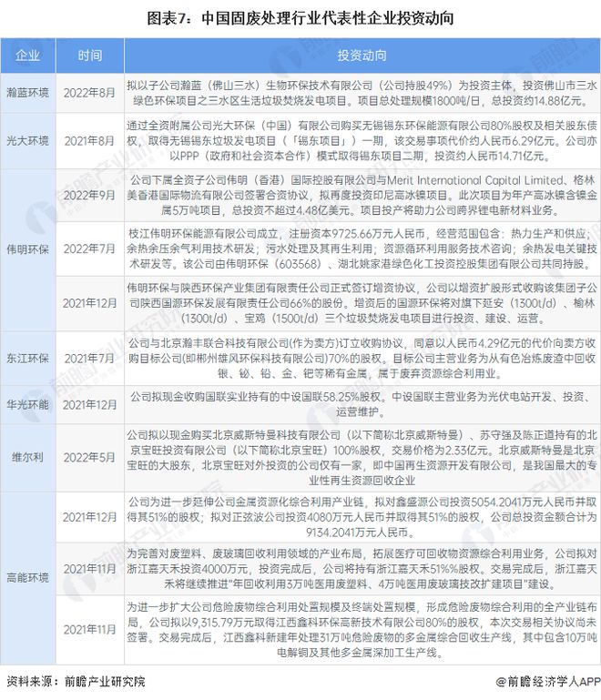601x700 pixels.
Task: Click the text about 枝江伟明环保能源有限公司成立
Action: [362, 249]
